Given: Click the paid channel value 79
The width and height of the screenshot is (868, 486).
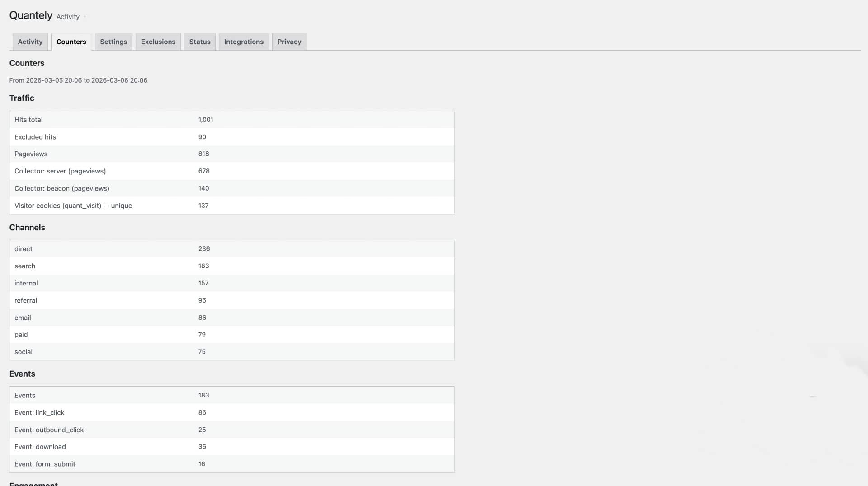Looking at the screenshot, I should (202, 335).
